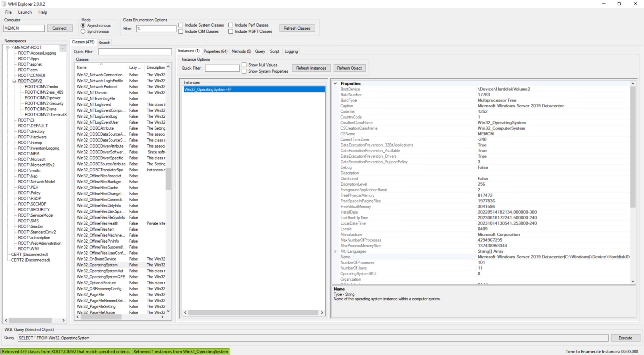Viewport: 644px width, 355px height.
Task: Open the Script tab
Action: 274,51
